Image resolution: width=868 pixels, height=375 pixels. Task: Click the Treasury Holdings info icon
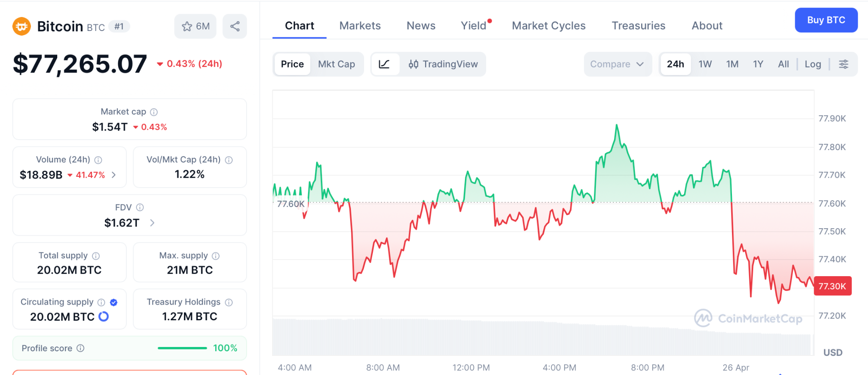[229, 302]
